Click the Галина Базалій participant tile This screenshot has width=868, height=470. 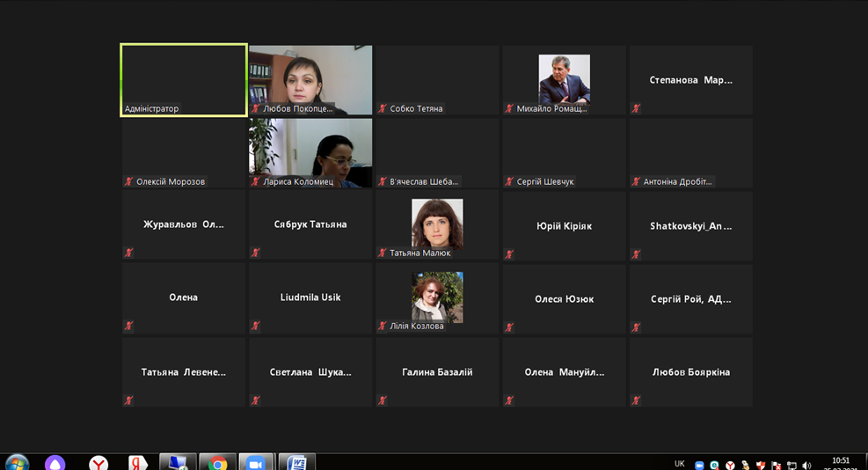pyautogui.click(x=437, y=372)
